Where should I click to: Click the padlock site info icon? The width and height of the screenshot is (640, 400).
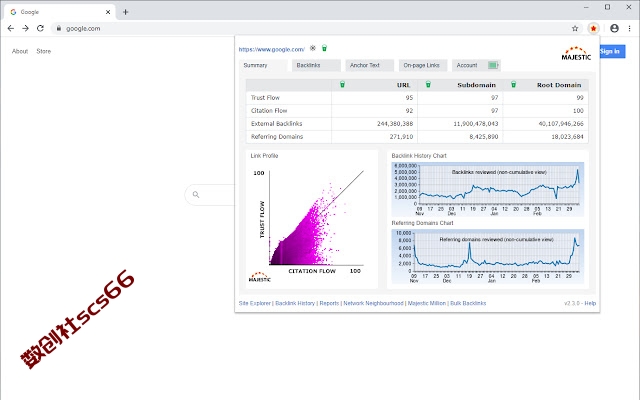click(59, 29)
